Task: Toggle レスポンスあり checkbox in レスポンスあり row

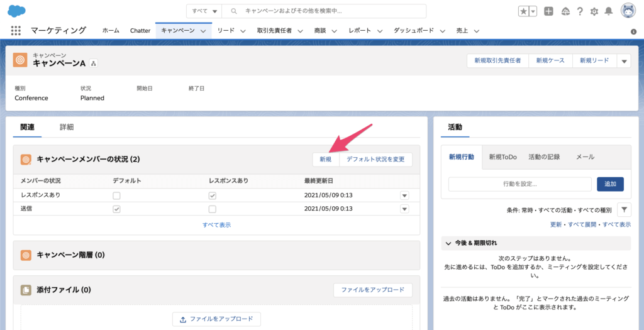Action: coord(212,195)
